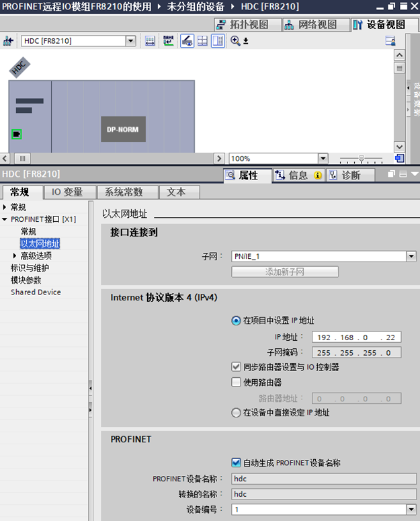Open the 子网 PN/IE_1 dropdown

tap(411, 256)
